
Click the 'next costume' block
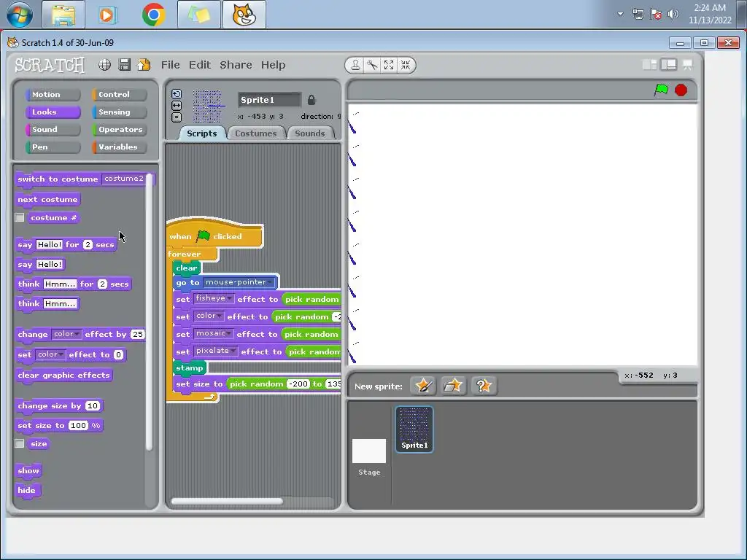47,200
